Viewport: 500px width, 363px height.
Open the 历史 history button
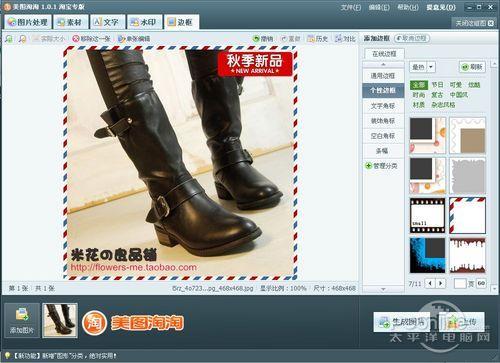point(317,39)
